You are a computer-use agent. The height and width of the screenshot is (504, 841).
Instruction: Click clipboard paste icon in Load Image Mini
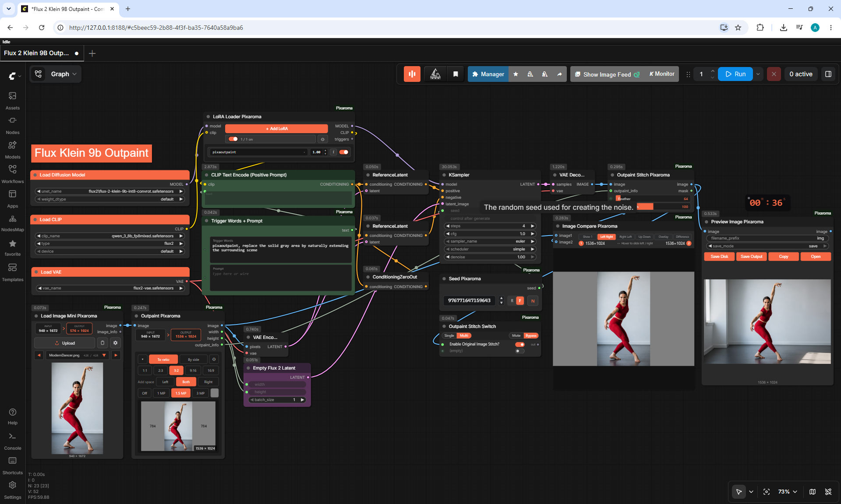point(102,343)
